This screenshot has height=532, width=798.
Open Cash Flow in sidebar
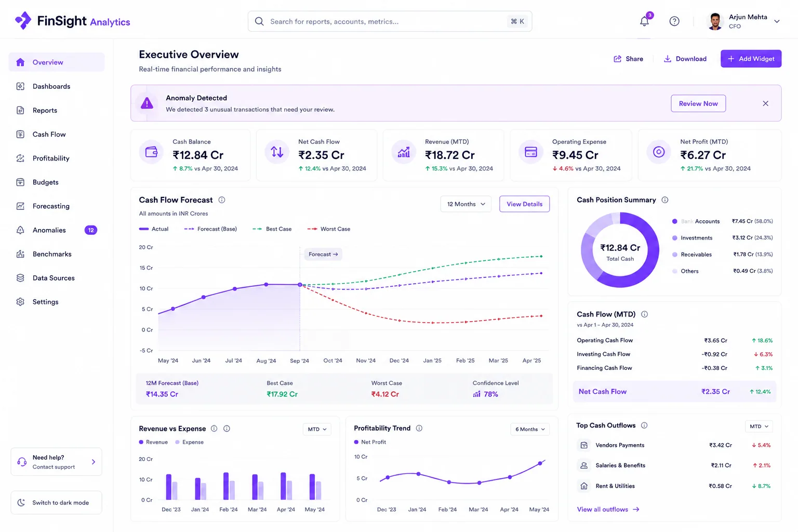(57, 134)
